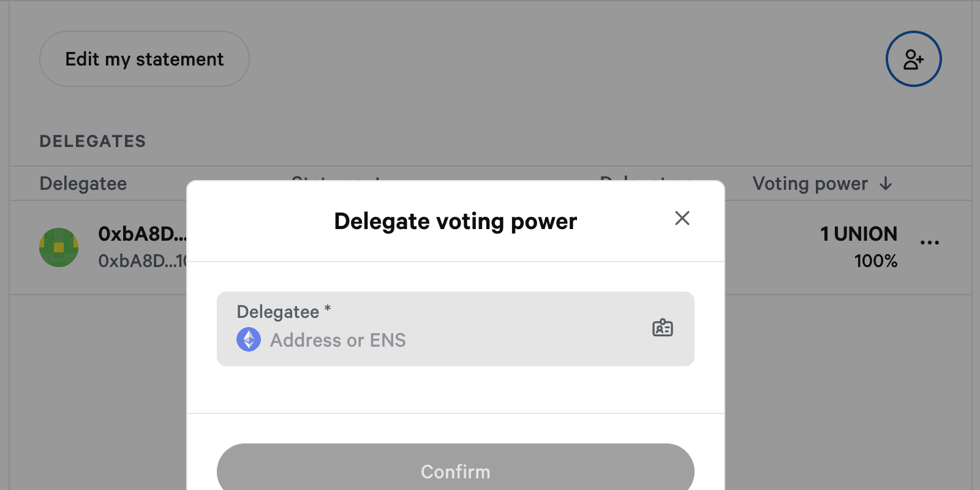Sort by the Voting power column header
The image size is (980, 490).
810,184
